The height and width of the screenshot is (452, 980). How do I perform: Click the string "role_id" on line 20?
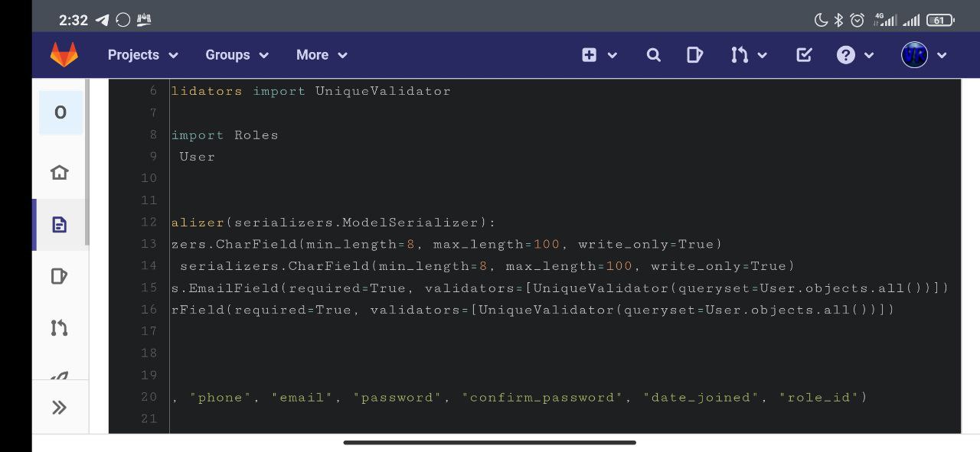[819, 398]
